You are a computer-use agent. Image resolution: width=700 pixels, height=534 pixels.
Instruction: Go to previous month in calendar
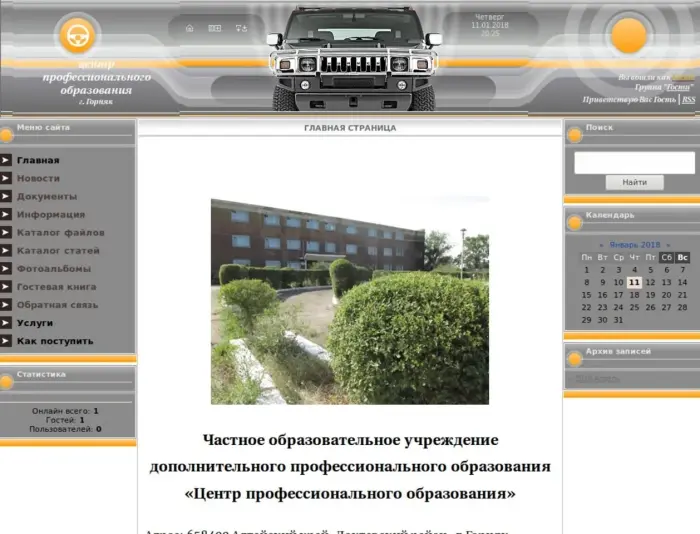tap(601, 245)
